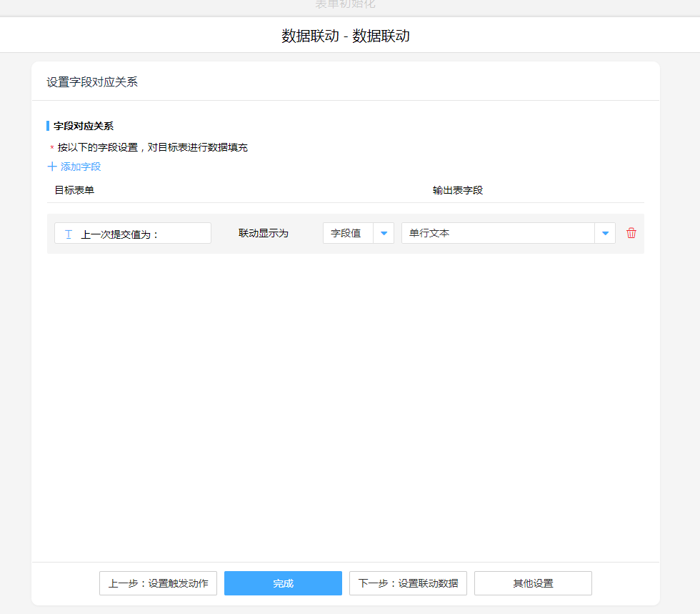Image resolution: width=700 pixels, height=614 pixels.
Task: Proceed to 下一步：设置联动数据
Action: point(408,583)
